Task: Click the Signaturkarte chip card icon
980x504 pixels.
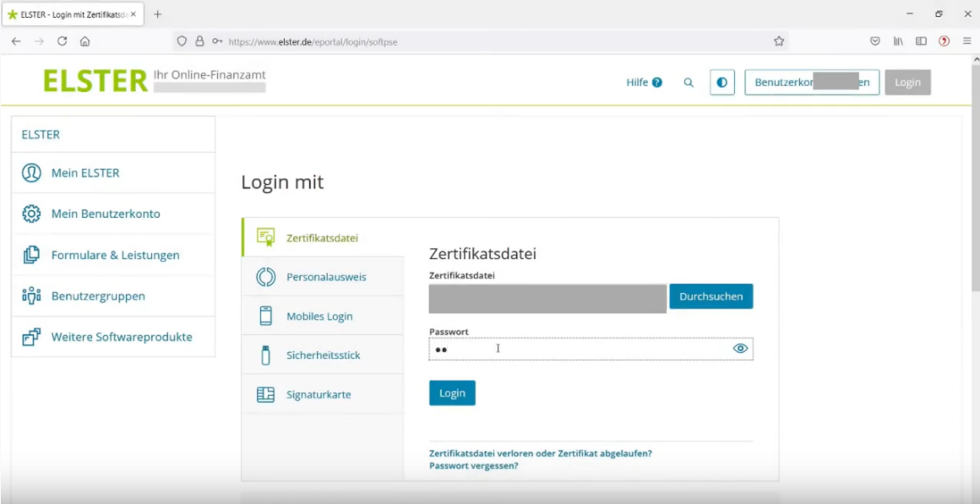Action: [265, 395]
